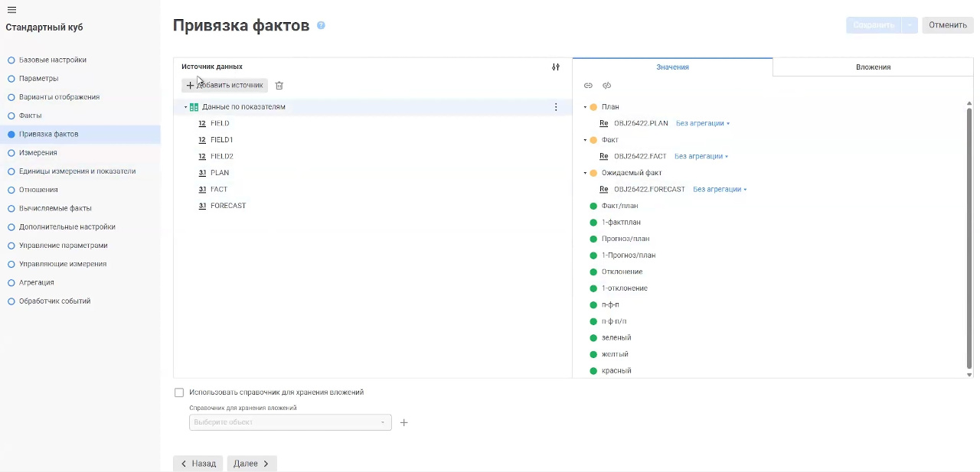This screenshot has width=980, height=472.
Task: Click Добавить источник button
Action: click(225, 85)
